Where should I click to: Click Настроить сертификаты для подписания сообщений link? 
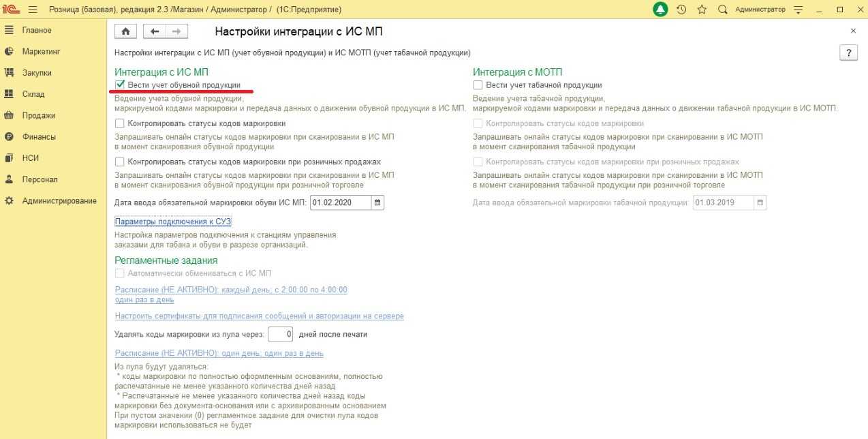pos(259,316)
